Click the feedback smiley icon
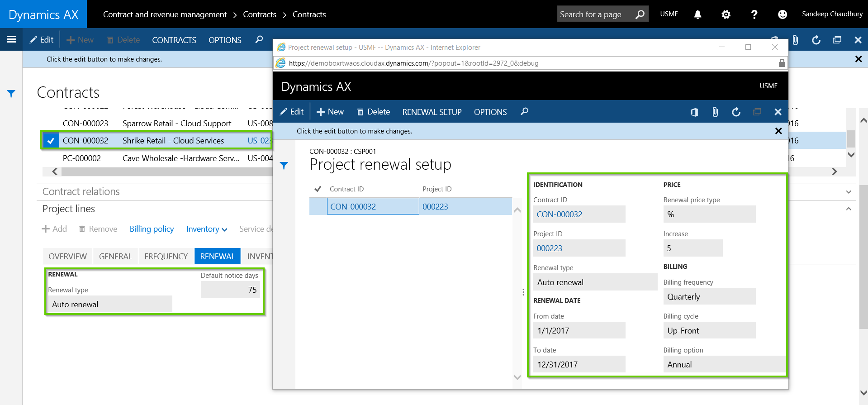 tap(783, 14)
